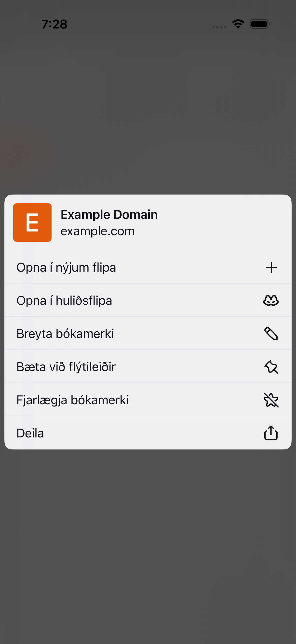
Task: Tap the private mask icon
Action: click(x=271, y=300)
